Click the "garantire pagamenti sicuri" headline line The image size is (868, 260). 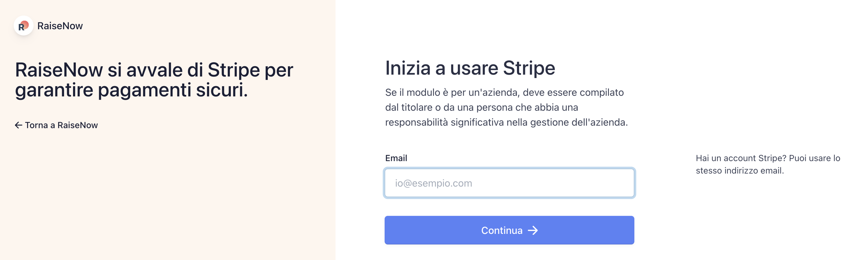pos(131,90)
